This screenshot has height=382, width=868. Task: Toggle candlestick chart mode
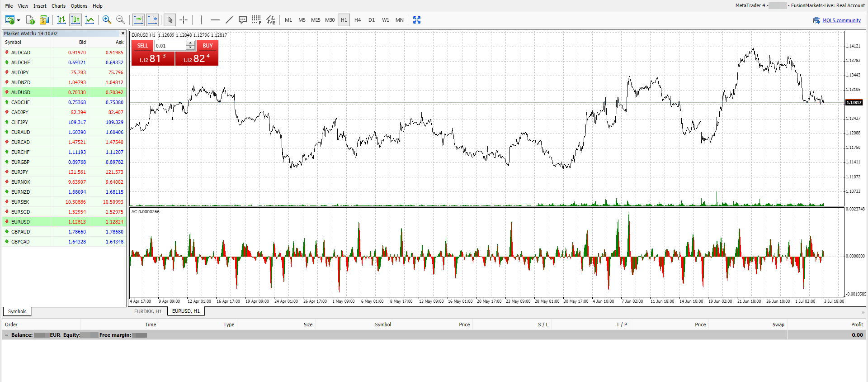[x=75, y=20]
